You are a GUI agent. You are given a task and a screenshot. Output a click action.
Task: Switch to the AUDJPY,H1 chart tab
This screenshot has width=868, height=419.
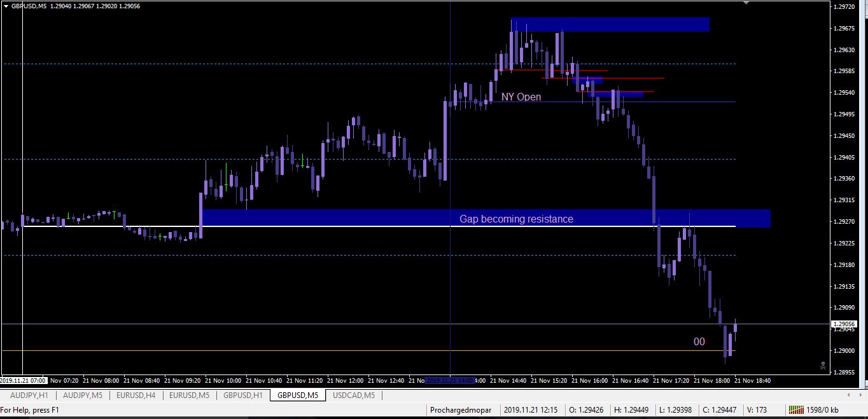[x=29, y=395]
